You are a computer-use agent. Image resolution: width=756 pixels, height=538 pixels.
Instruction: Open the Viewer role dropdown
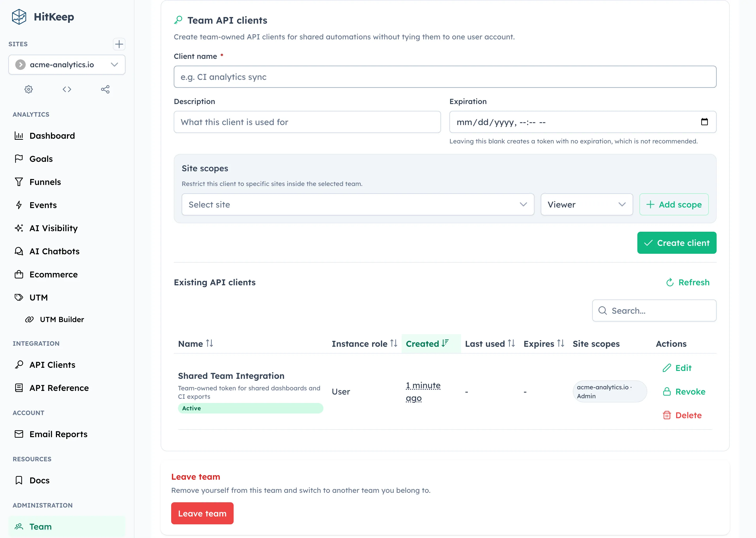[586, 204]
